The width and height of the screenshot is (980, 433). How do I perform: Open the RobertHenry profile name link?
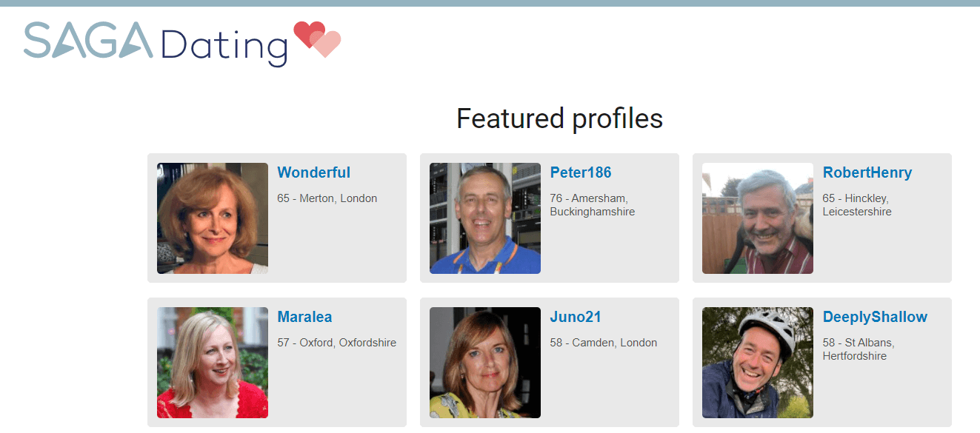[867, 172]
